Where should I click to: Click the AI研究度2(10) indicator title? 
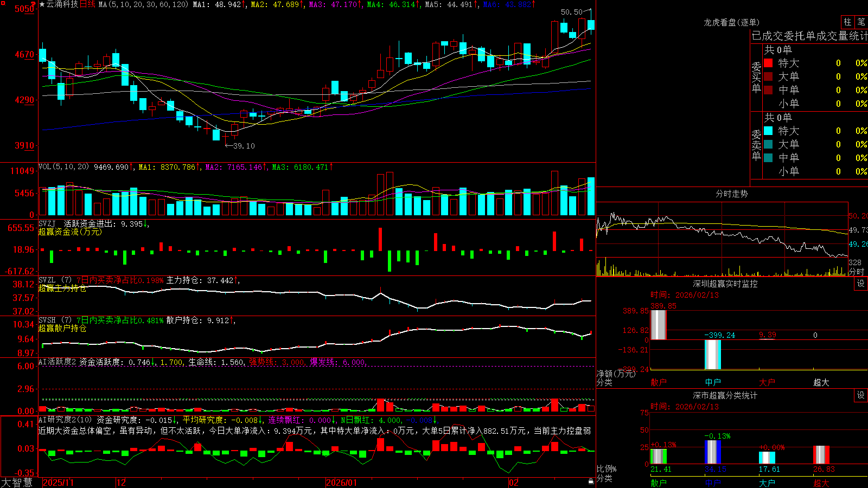tap(65, 420)
